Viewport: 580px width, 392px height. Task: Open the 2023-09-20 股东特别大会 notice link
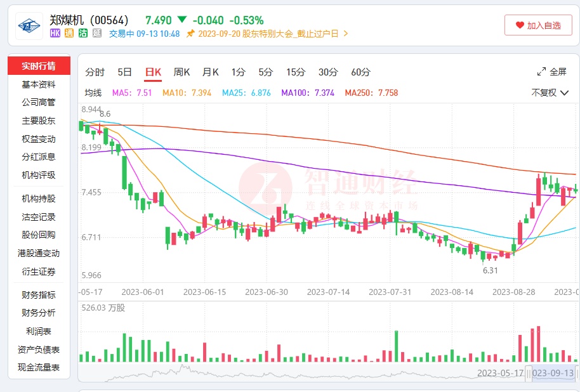[270, 34]
